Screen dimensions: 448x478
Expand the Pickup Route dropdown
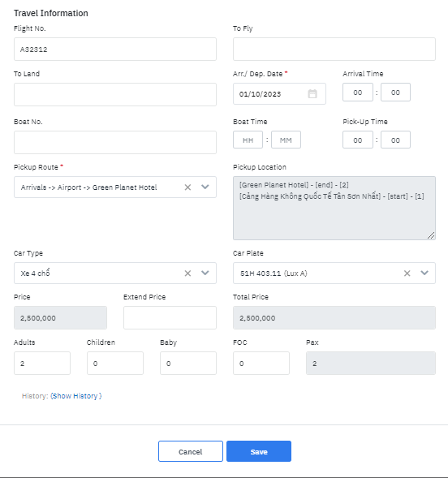(205, 187)
